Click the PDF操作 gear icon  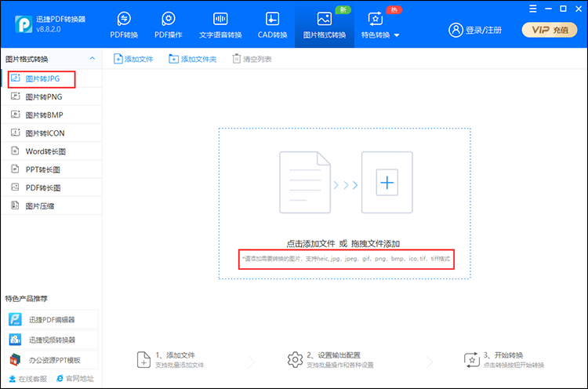(169, 18)
